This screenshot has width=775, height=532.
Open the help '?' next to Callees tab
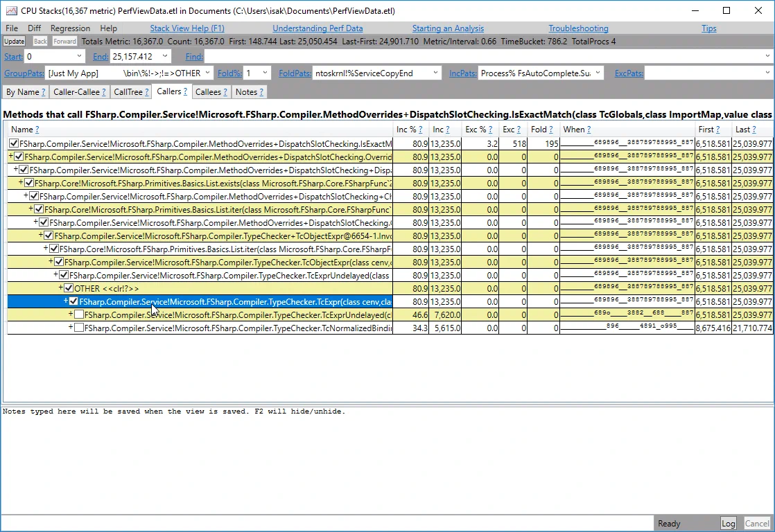(225, 92)
